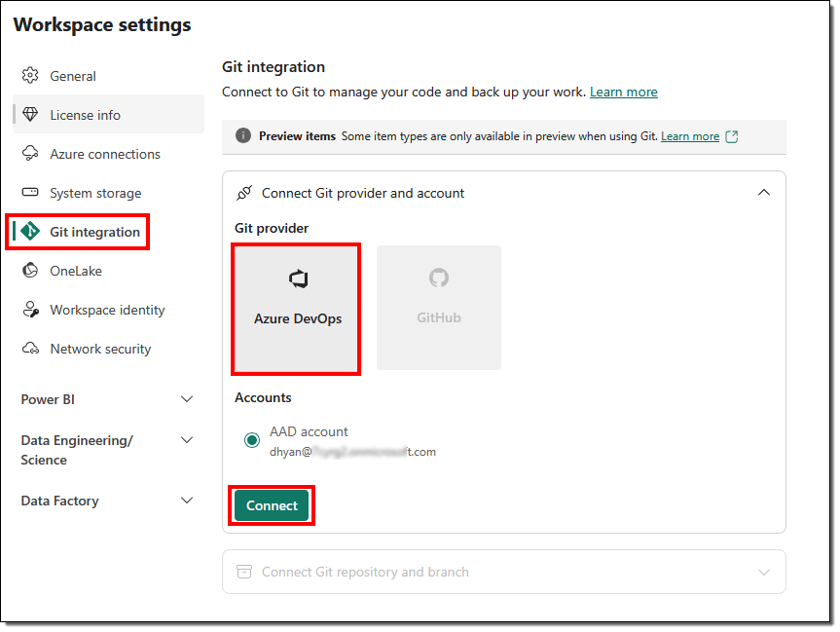Open Learn more link about Git integration
Viewport: 840px width, 632px height.
pyautogui.click(x=623, y=92)
